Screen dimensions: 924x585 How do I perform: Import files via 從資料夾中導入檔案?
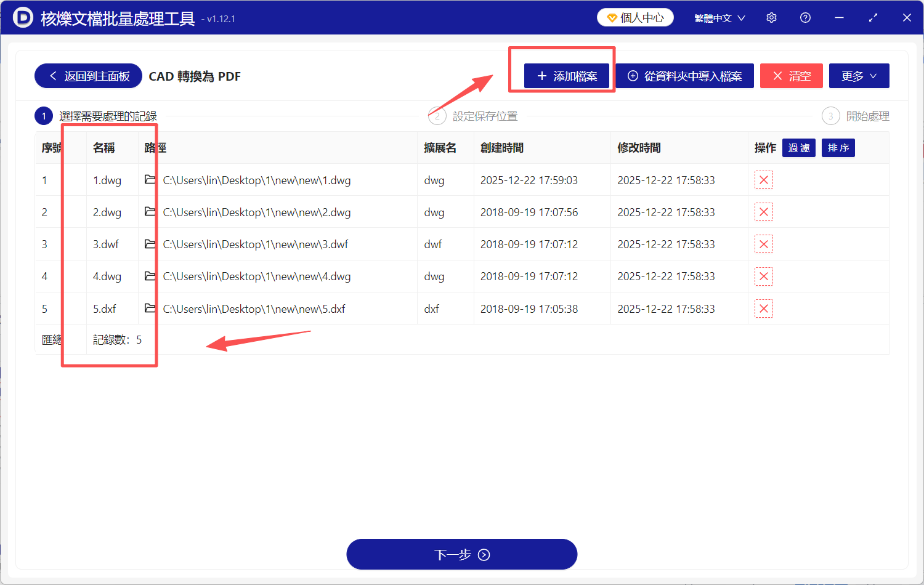685,75
